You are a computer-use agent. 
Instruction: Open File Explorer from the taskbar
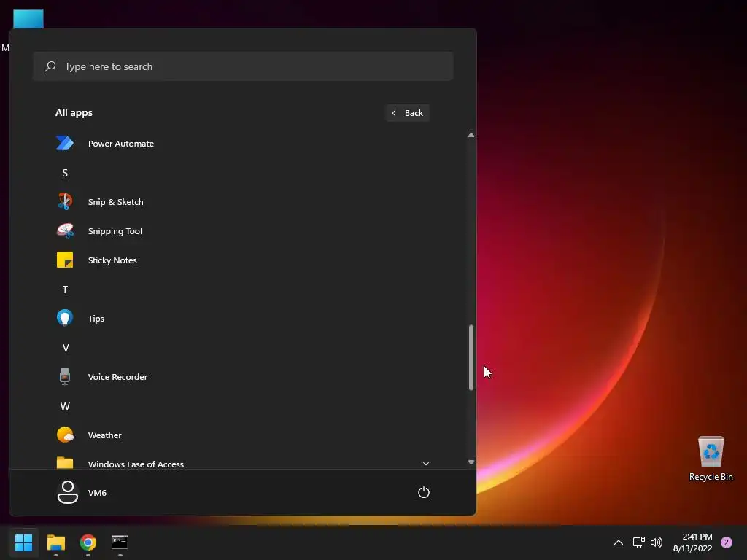(55, 542)
